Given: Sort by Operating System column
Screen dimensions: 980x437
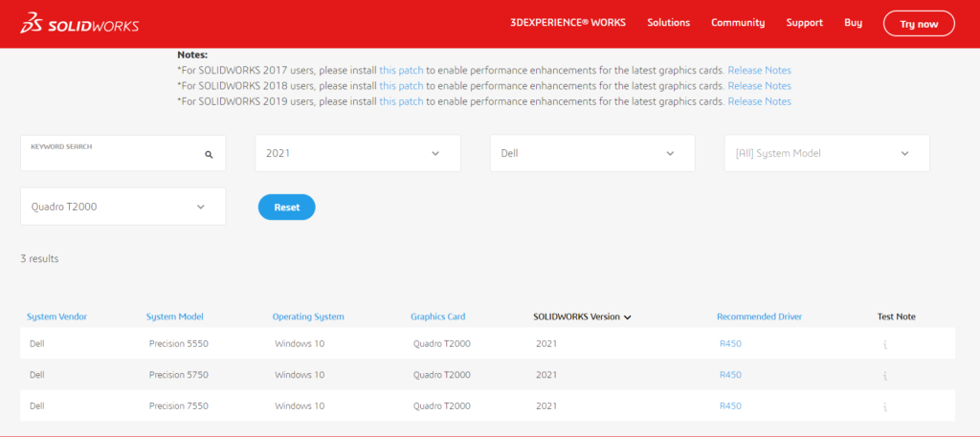Looking at the screenshot, I should (308, 317).
